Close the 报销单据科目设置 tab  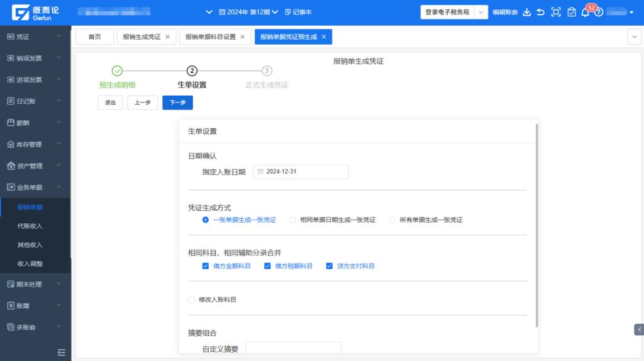[x=242, y=37]
